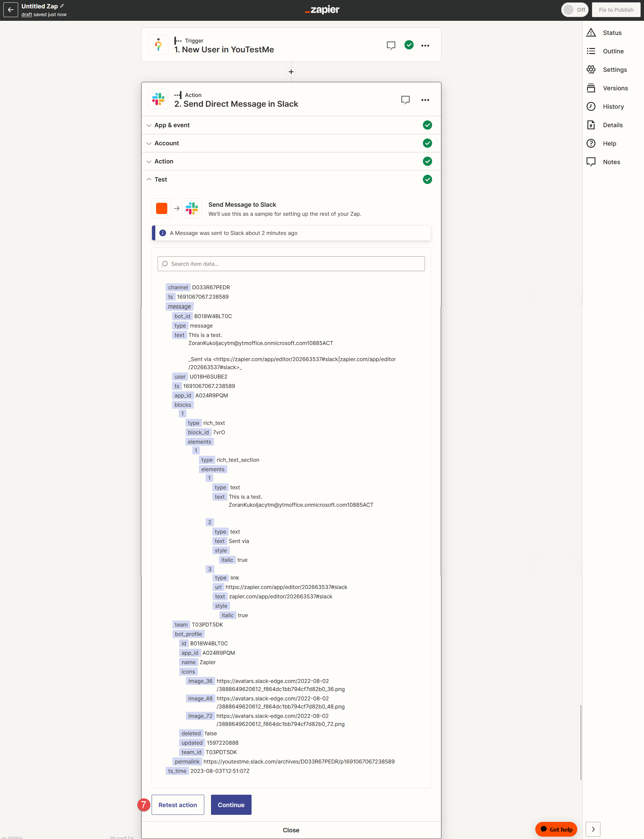Toggle the Zap On/Off switch
The width and height of the screenshot is (644, 839).
click(x=574, y=10)
